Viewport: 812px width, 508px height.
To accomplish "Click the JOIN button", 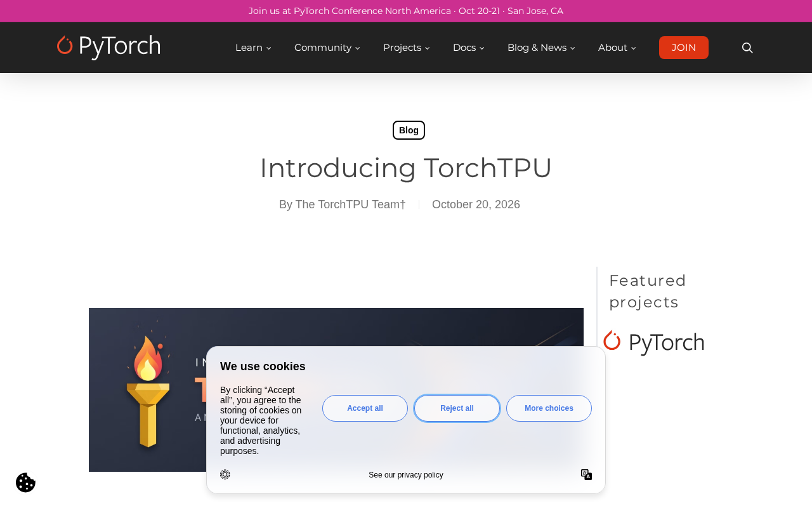I will (684, 48).
